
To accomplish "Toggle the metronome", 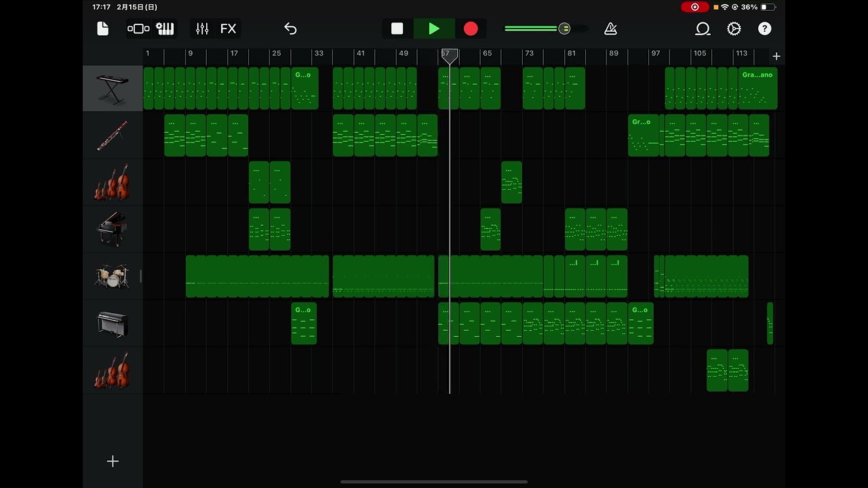I will tap(610, 28).
